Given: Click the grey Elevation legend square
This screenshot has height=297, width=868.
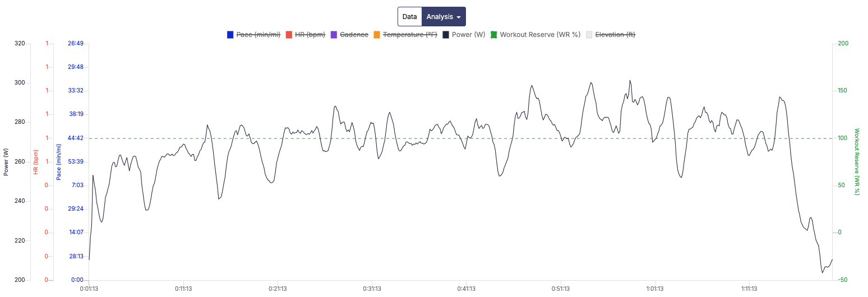Looking at the screenshot, I should [589, 35].
